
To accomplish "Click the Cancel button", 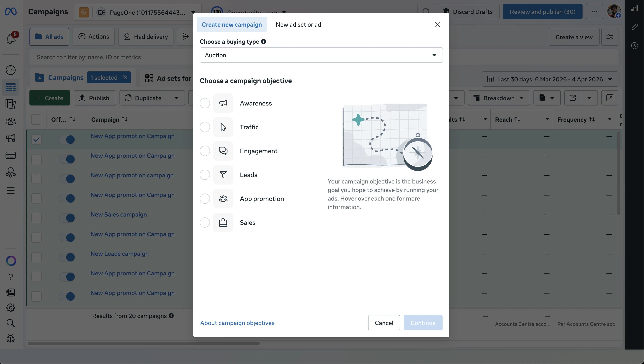I will (x=384, y=323).
